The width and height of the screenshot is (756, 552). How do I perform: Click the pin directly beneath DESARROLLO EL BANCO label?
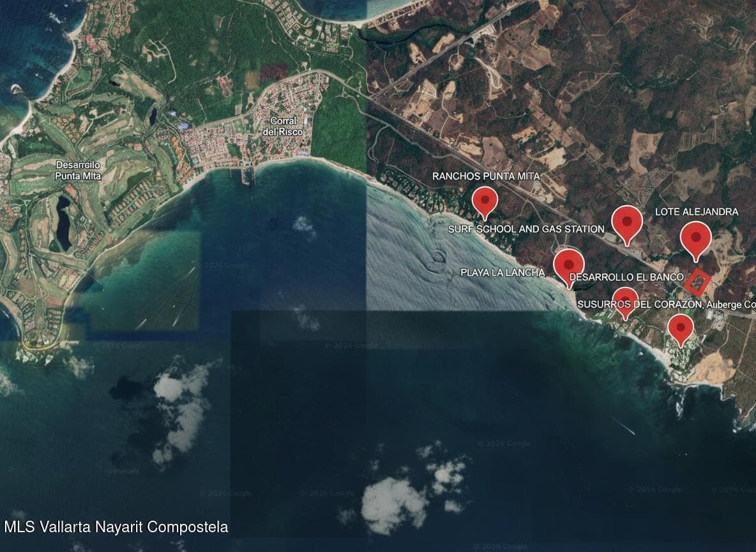click(x=625, y=303)
